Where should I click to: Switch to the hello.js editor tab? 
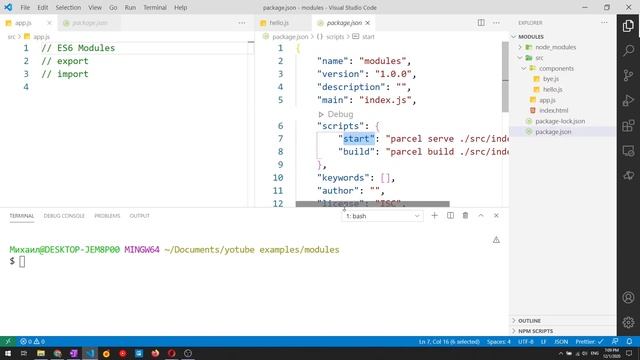(x=279, y=23)
